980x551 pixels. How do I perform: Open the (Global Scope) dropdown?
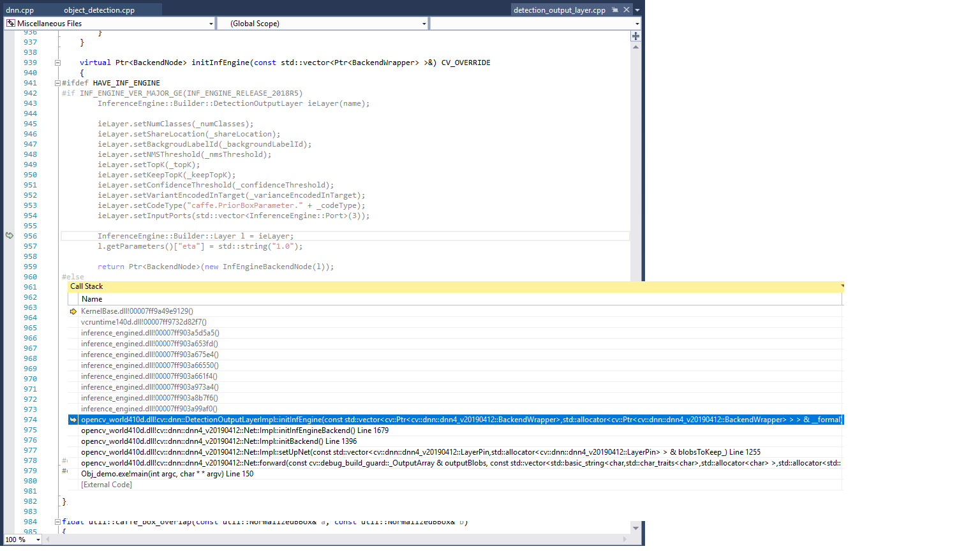pyautogui.click(x=424, y=24)
